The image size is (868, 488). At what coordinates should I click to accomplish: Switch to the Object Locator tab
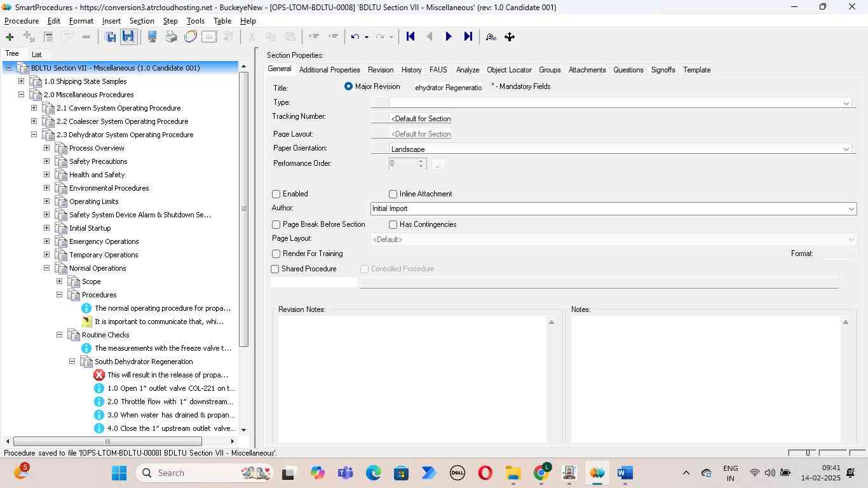click(x=509, y=70)
